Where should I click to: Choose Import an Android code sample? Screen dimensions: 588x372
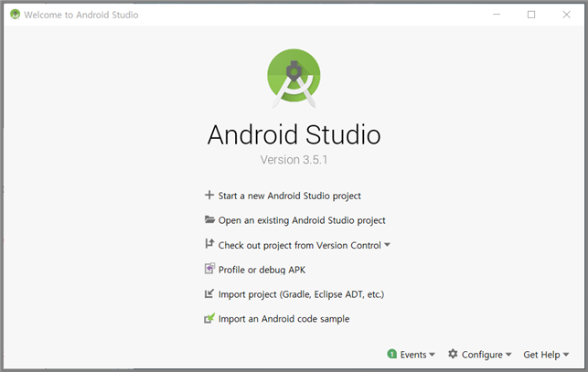[283, 319]
